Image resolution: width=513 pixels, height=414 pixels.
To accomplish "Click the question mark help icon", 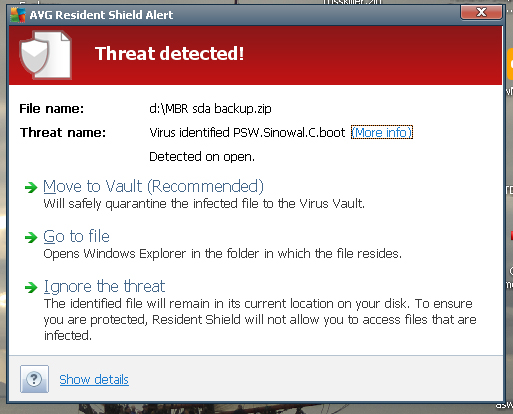I will 34,379.
